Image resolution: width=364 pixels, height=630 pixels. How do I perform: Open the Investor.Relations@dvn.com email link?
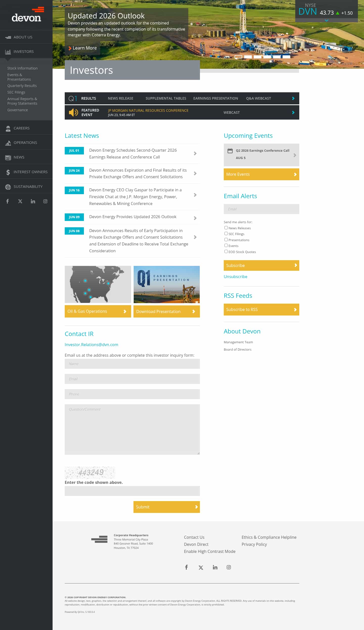pos(92,345)
